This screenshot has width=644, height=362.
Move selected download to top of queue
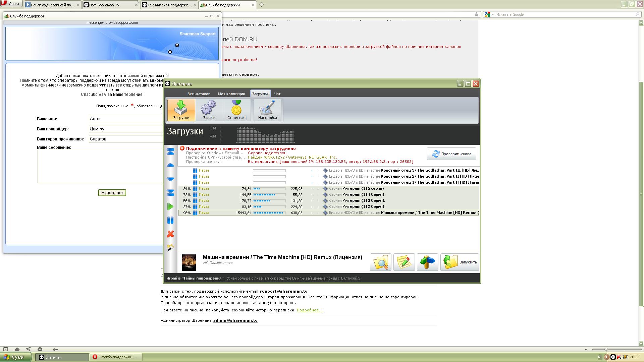pos(170,152)
